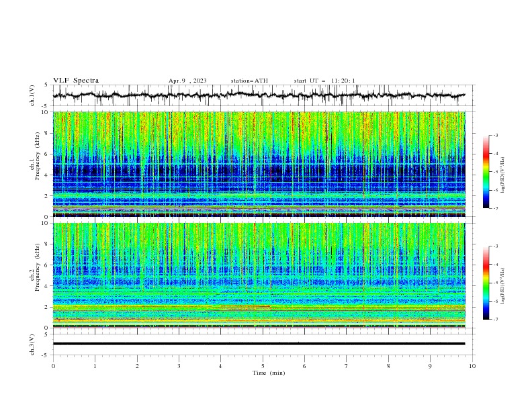Click the ch.1 voltage waveform trace

[x=259, y=95]
